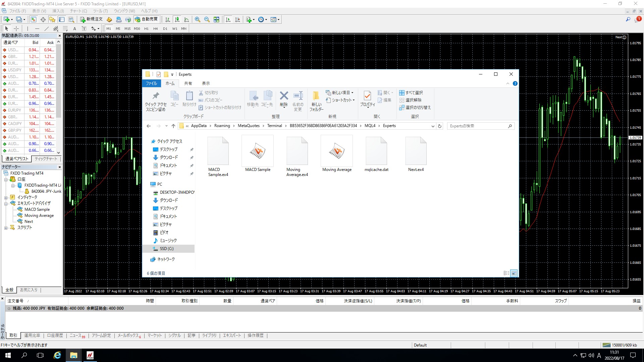Image resolution: width=644 pixels, height=362 pixels.
Task: Zoom in on the chart
Action: tap(198, 19)
